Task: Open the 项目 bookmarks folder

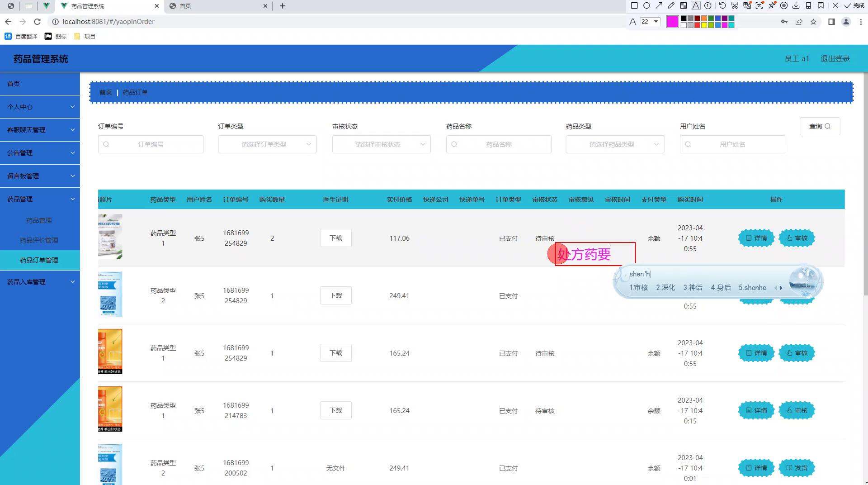Action: click(85, 36)
